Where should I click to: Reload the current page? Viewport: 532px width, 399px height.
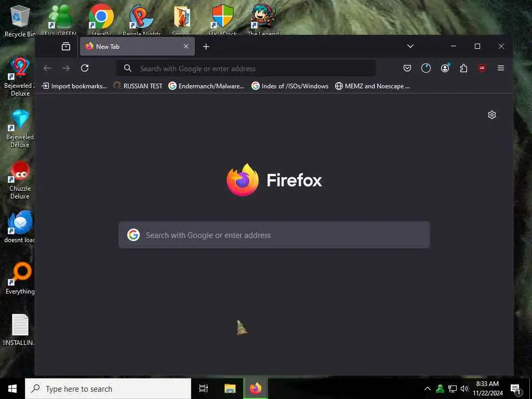(x=85, y=68)
